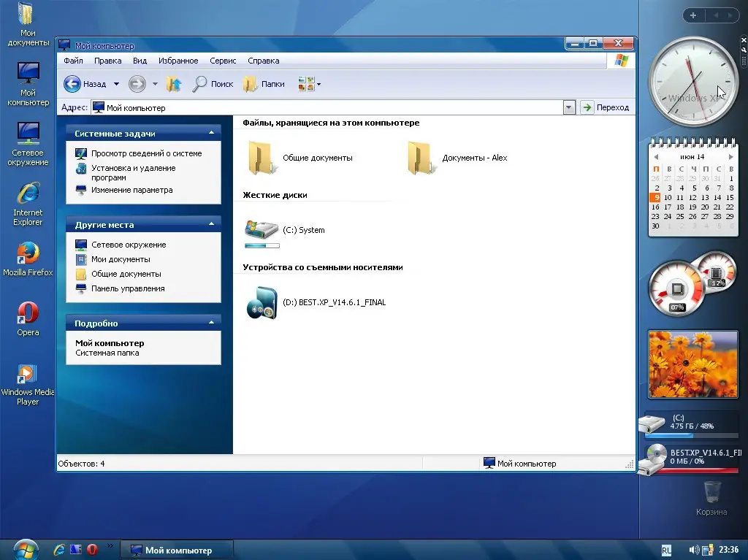
Task: Open Поиск search from toolbar
Action: tap(213, 84)
